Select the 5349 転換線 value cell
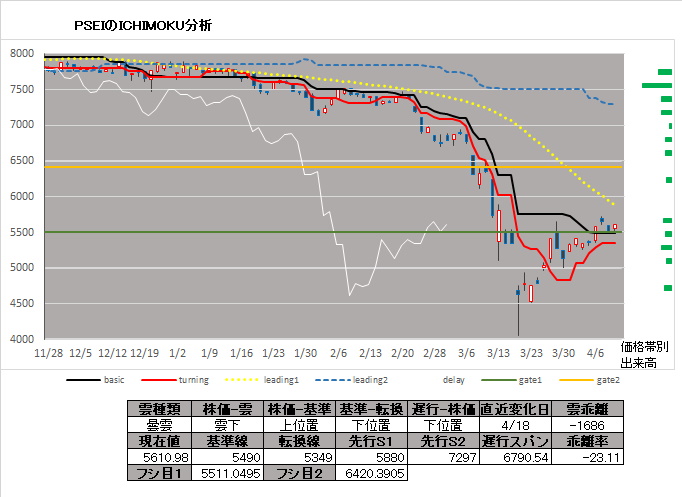The width and height of the screenshot is (682, 497). [x=299, y=457]
